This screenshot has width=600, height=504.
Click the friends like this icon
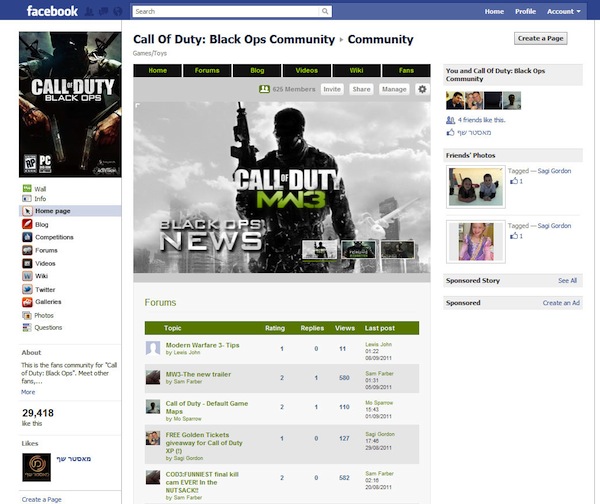[x=450, y=120]
